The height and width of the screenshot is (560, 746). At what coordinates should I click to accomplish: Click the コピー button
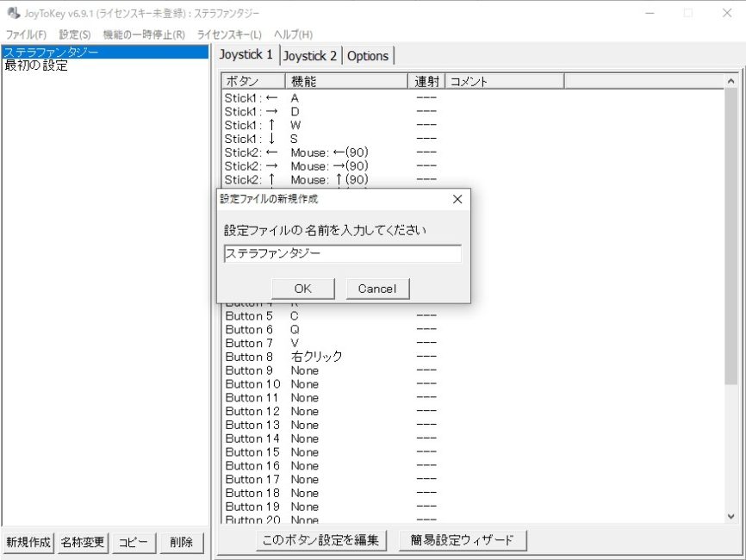click(134, 542)
